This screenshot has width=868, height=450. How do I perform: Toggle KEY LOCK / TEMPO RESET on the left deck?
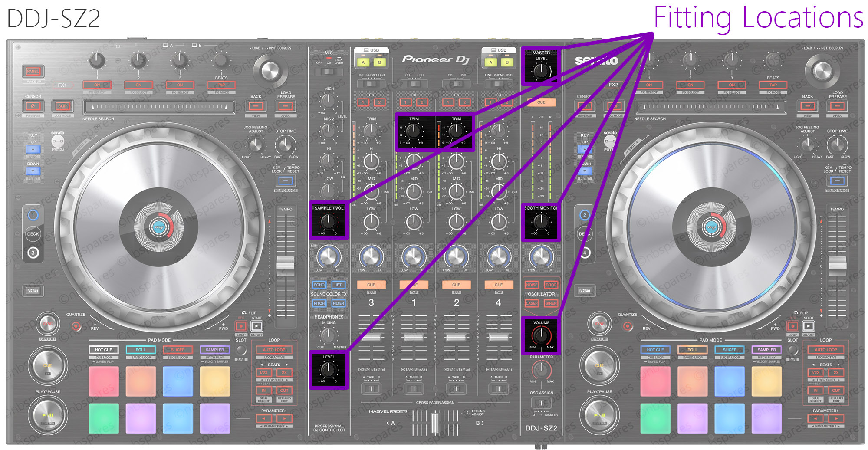point(286,181)
